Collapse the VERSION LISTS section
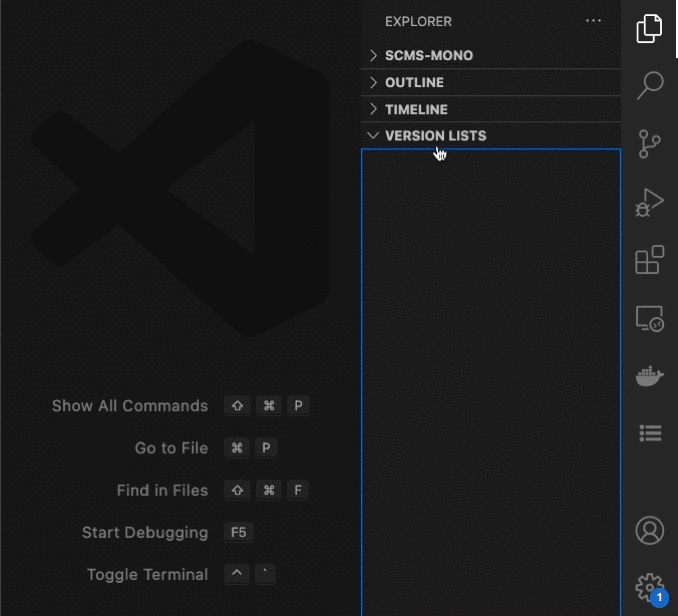The width and height of the screenshot is (678, 616). 491,136
